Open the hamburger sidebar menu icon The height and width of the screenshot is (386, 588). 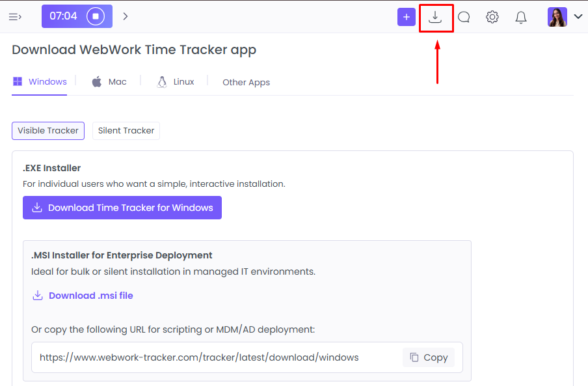14,16
